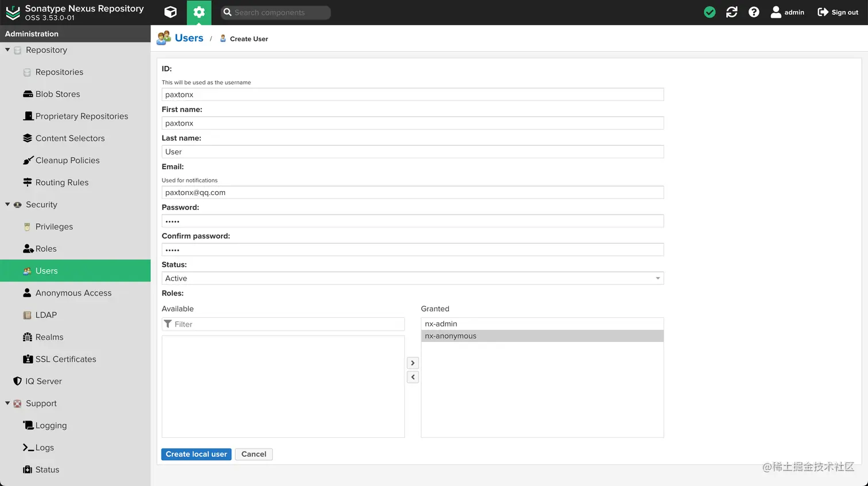
Task: Collapse the Repository tree node
Action: tap(7, 50)
